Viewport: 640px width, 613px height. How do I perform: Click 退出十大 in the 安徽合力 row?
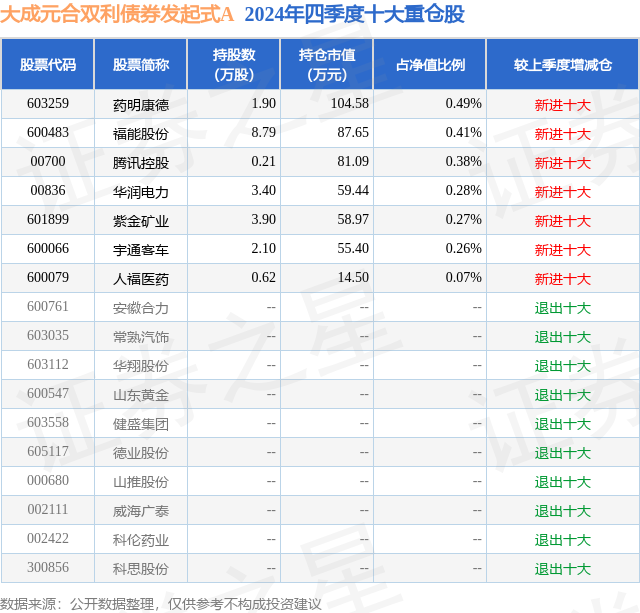[563, 308]
